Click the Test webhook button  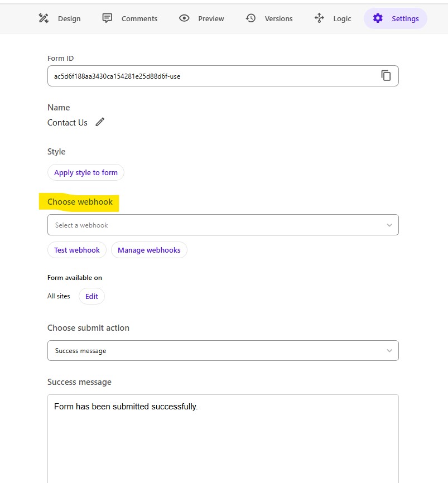click(x=77, y=250)
